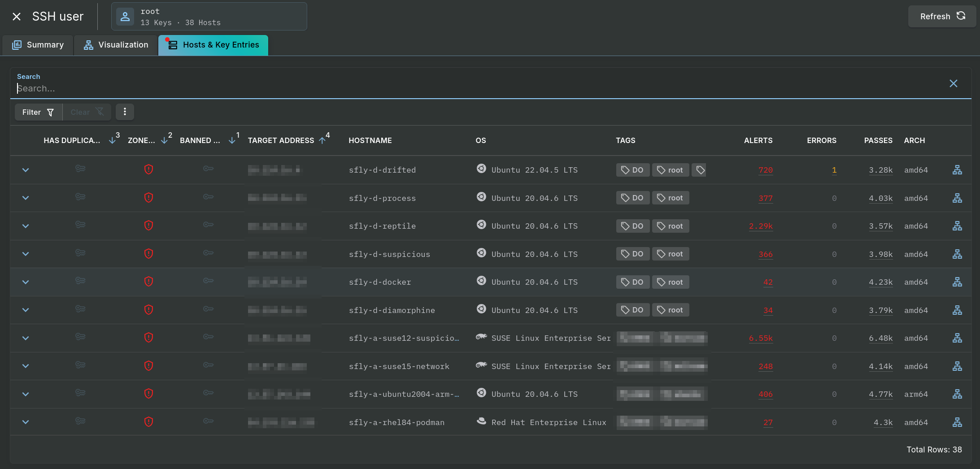This screenshot has height=469, width=980.
Task: Open visualization icon for sfly-d-process row
Action: coord(957,198)
